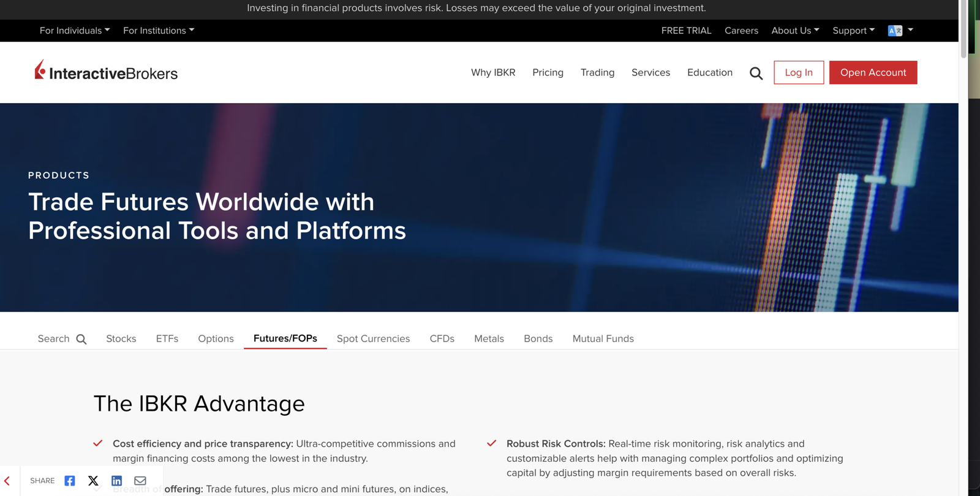
Task: Switch to the Stocks tab
Action: point(121,338)
